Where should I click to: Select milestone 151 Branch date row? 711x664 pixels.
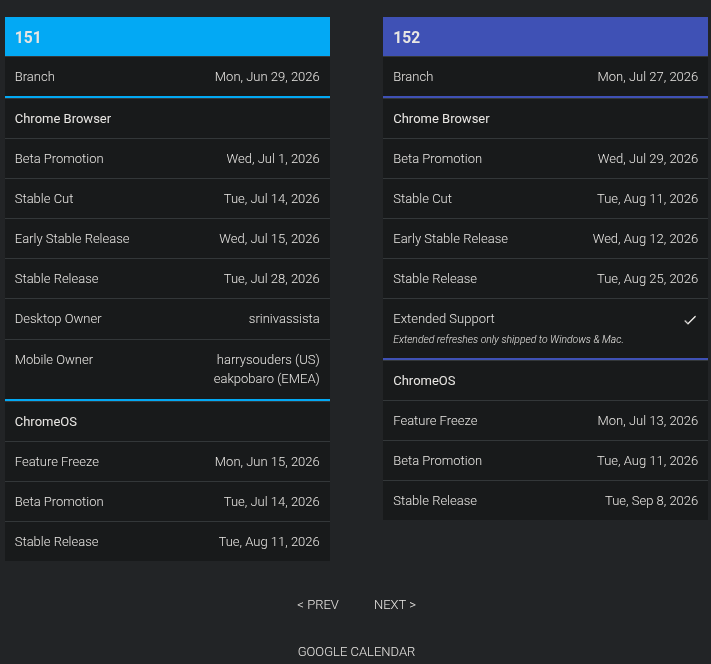[x=167, y=77]
